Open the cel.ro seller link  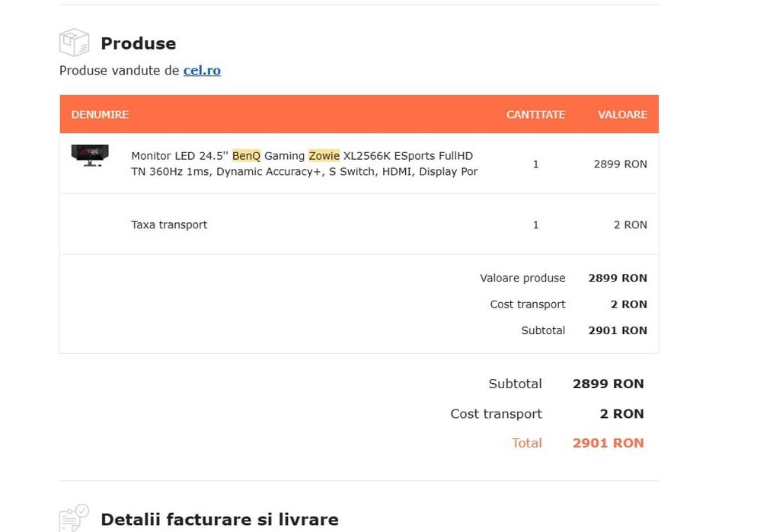click(202, 71)
